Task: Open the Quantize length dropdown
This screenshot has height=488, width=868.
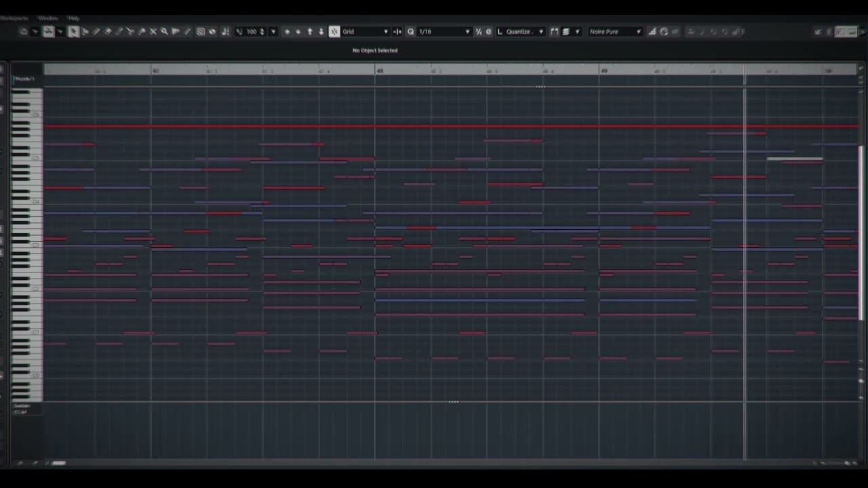Action: point(521,32)
